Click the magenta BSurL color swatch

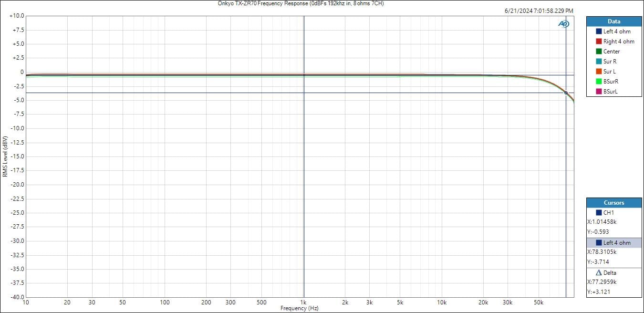[x=598, y=92]
